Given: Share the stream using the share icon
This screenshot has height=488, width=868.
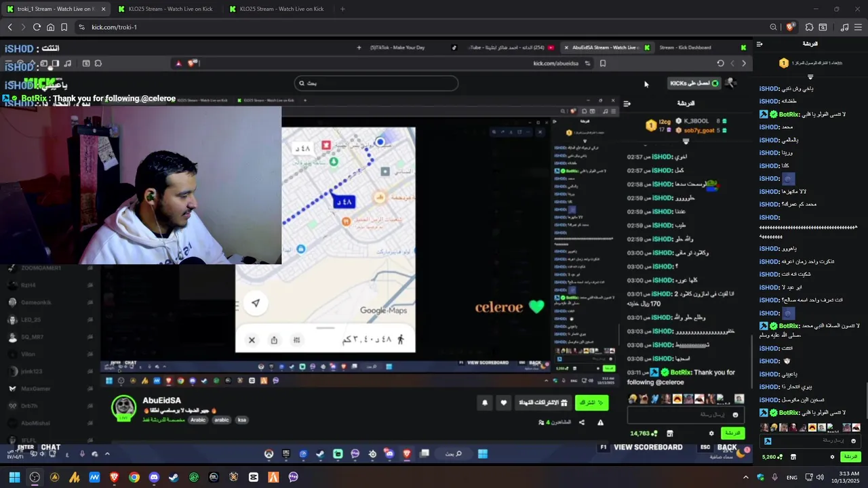Looking at the screenshot, I should 582,422.
